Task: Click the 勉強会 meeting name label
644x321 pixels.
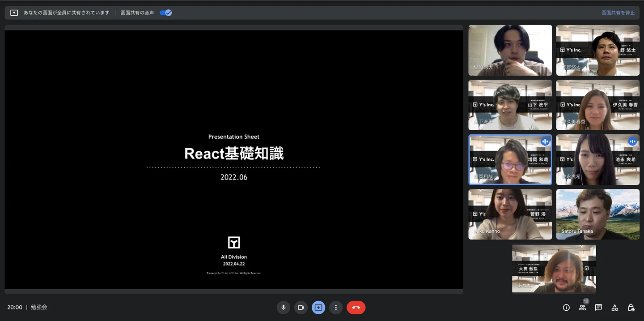Action: tap(39, 308)
